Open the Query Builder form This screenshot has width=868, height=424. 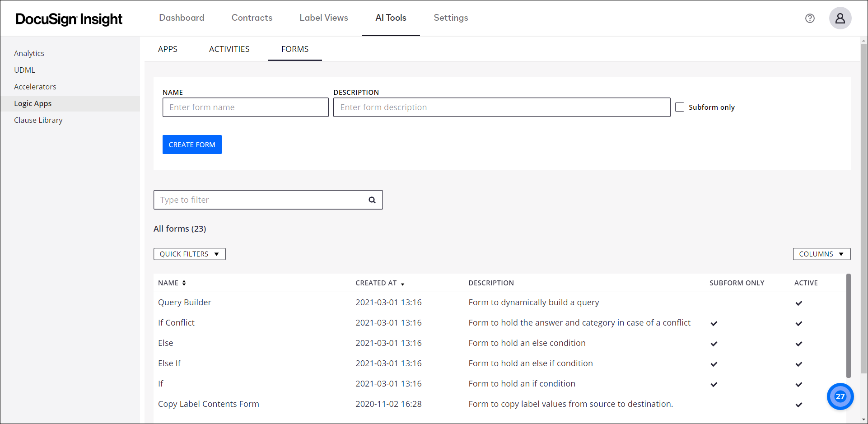(184, 303)
